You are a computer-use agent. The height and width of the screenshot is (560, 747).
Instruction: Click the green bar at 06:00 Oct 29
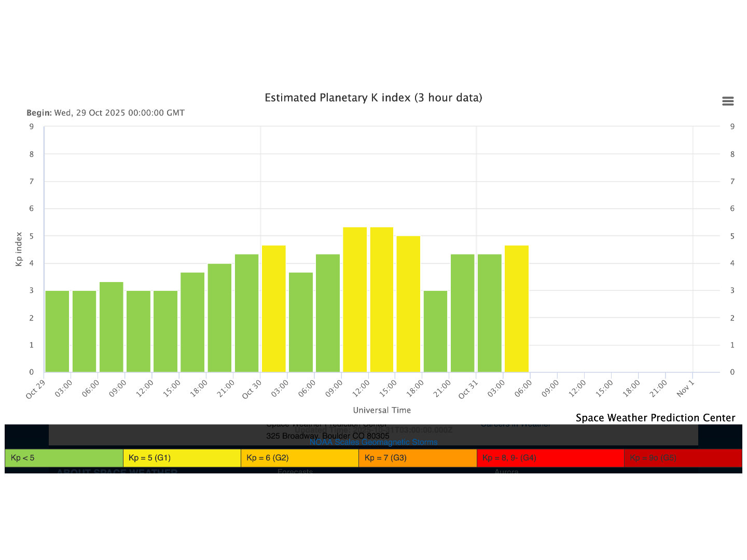pyautogui.click(x=111, y=327)
